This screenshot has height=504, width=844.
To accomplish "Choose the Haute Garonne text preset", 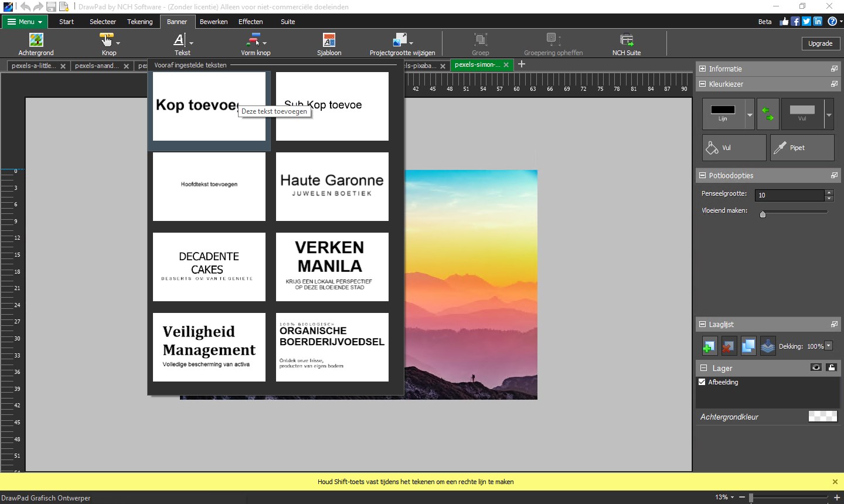I will pyautogui.click(x=332, y=186).
